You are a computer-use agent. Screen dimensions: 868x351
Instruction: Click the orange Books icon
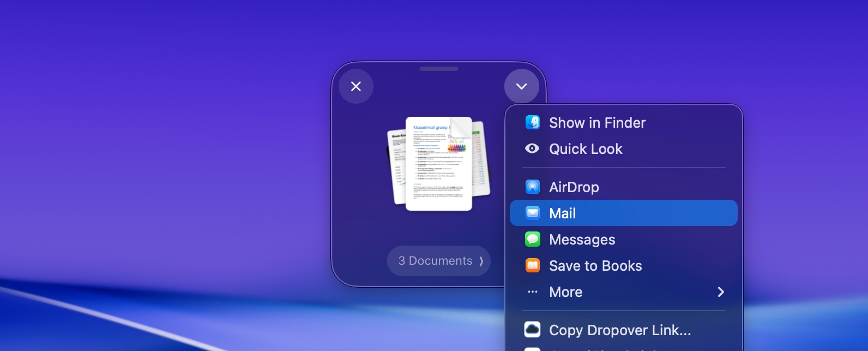(533, 265)
